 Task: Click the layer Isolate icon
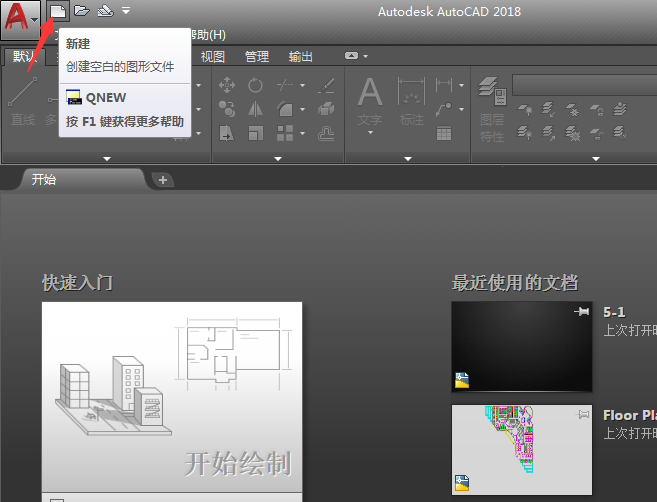(548, 110)
